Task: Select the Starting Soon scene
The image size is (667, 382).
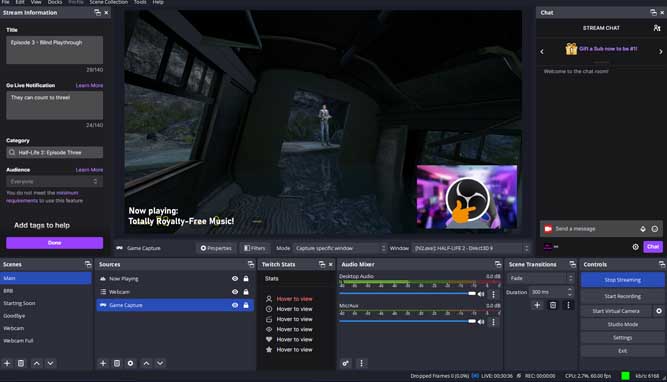Action: [x=20, y=303]
